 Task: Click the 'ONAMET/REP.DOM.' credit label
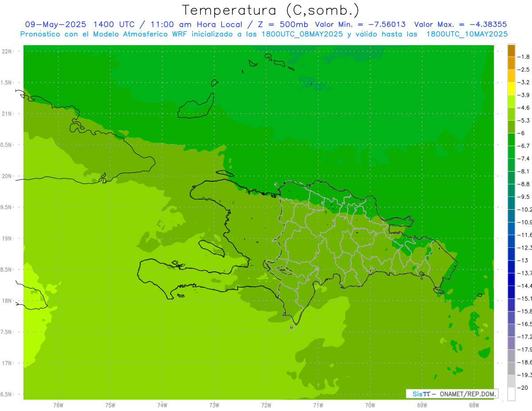click(467, 394)
